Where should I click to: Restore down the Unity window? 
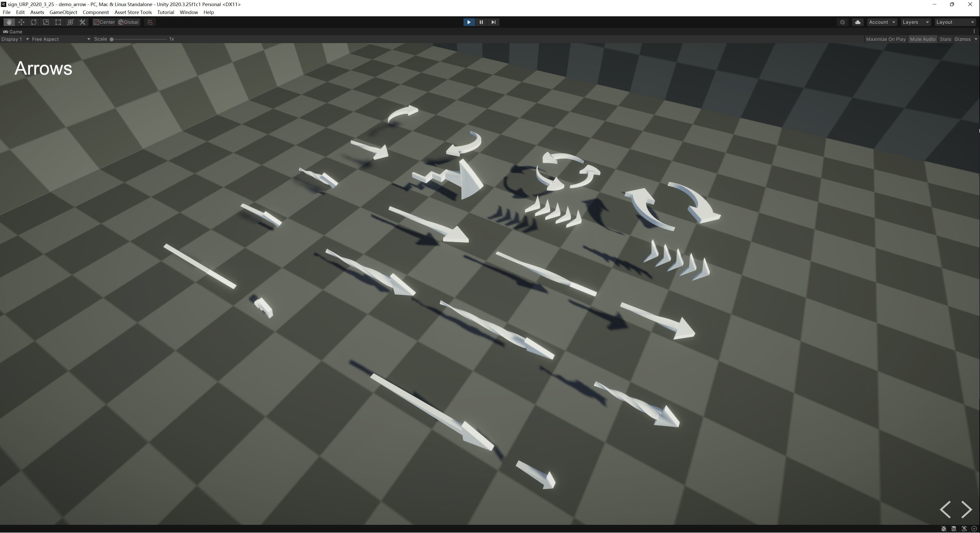[x=952, y=4]
